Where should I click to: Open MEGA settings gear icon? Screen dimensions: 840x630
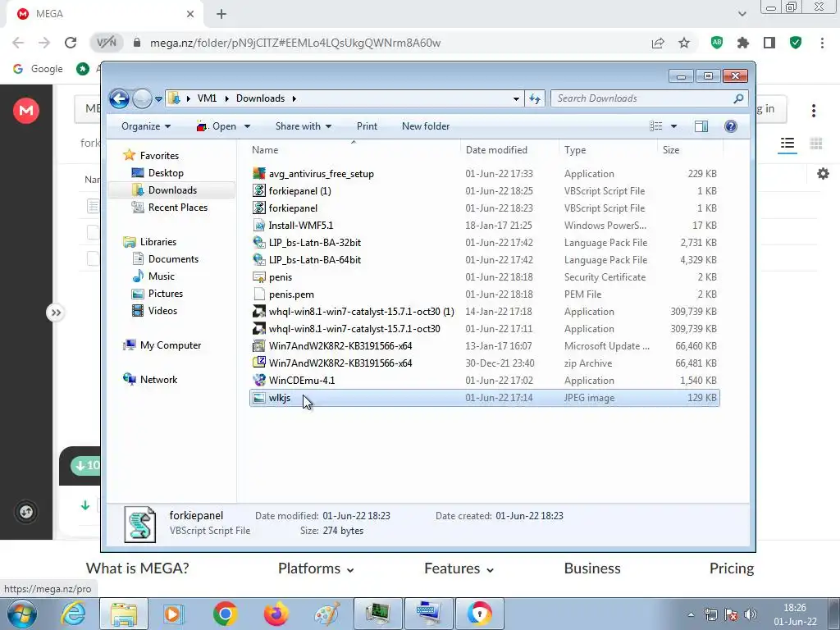823,174
